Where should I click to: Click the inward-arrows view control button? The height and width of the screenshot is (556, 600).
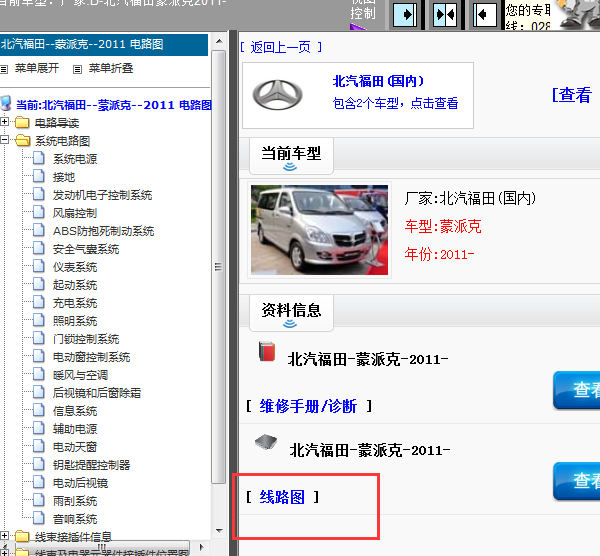pyautogui.click(x=445, y=15)
